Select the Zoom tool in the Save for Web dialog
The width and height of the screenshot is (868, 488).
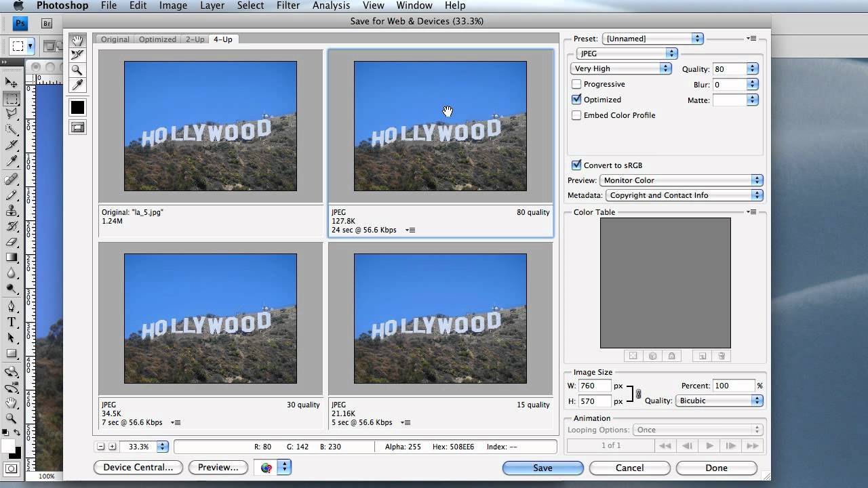[77, 70]
